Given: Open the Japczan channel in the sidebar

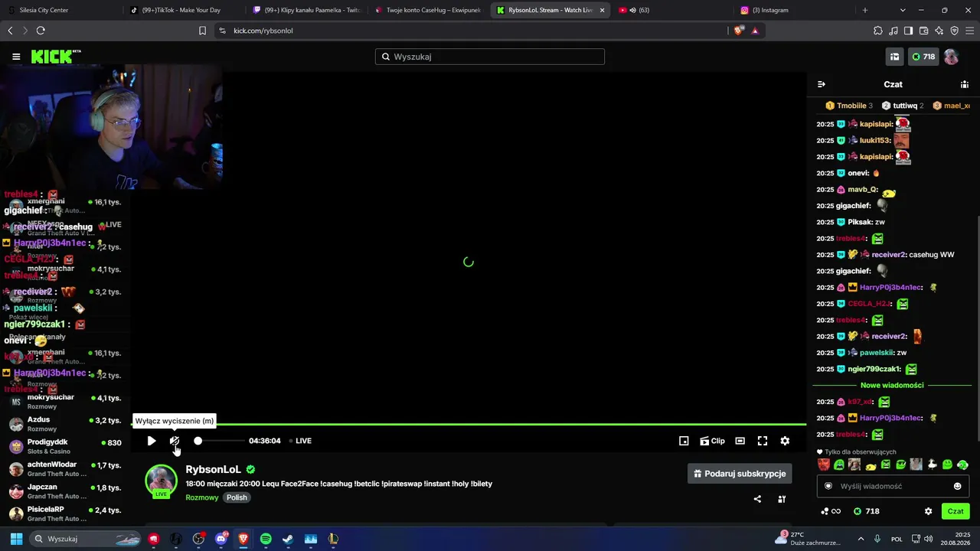Looking at the screenshot, I should click(x=65, y=491).
